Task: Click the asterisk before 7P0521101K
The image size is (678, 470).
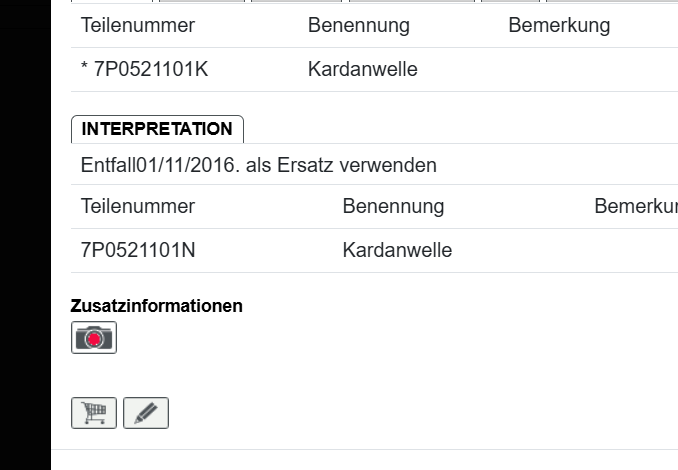Action: pyautogui.click(x=84, y=70)
